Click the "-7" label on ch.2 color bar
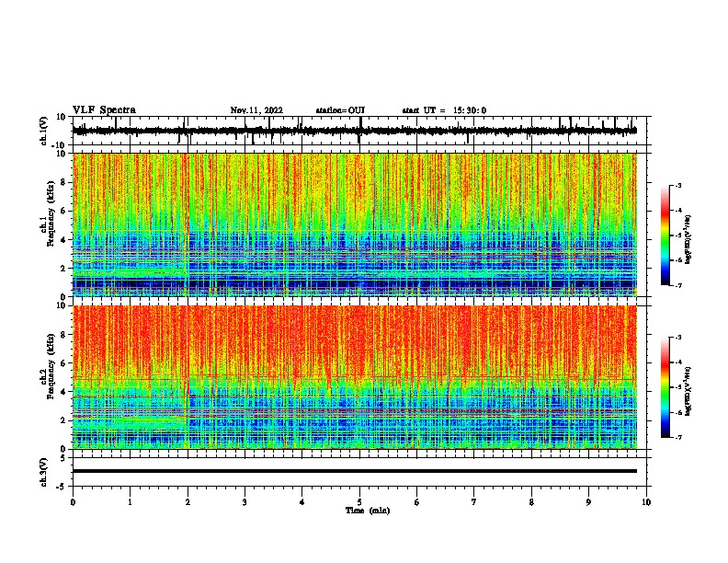 [677, 437]
